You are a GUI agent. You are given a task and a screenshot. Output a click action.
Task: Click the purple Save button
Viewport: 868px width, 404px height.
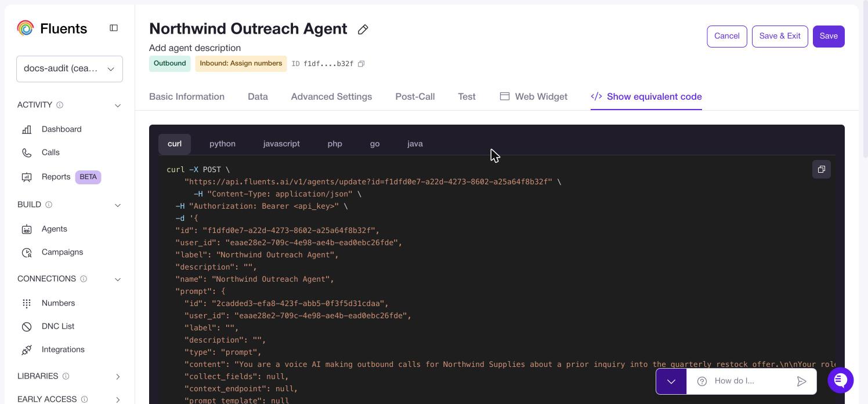[829, 37]
